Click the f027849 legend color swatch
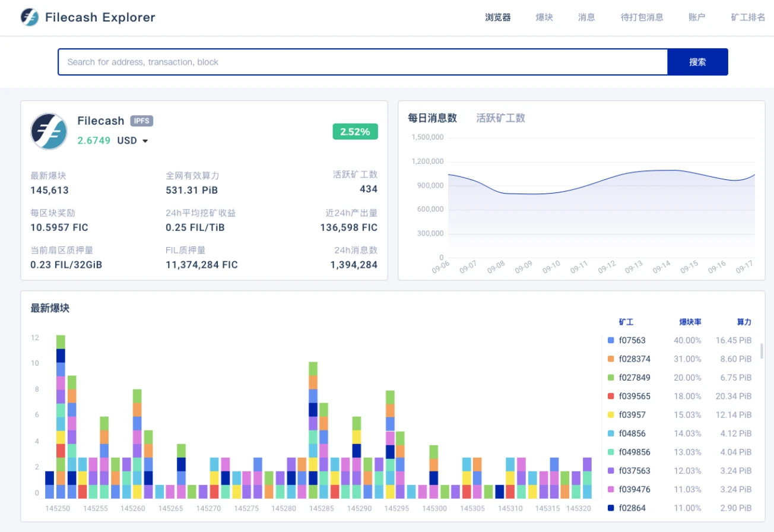Image resolution: width=774 pixels, height=532 pixels. point(611,378)
